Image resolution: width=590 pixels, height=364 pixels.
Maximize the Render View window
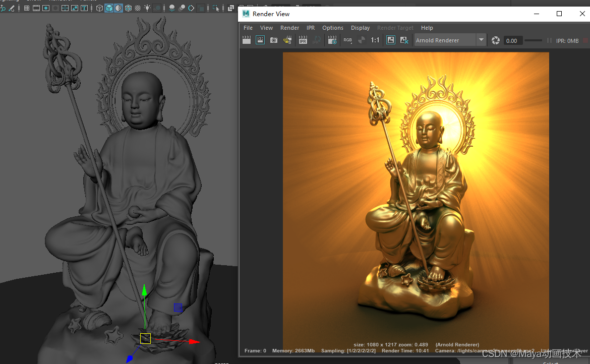pyautogui.click(x=559, y=14)
